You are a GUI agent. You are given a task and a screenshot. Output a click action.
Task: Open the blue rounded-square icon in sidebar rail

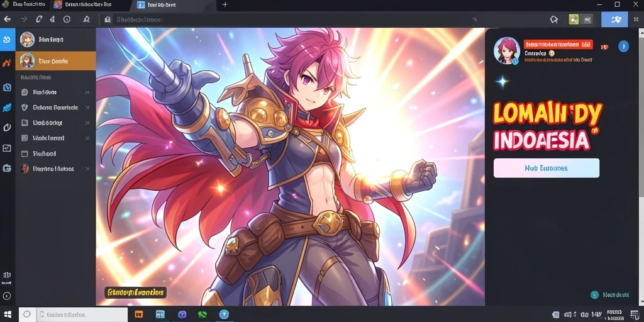point(7,87)
